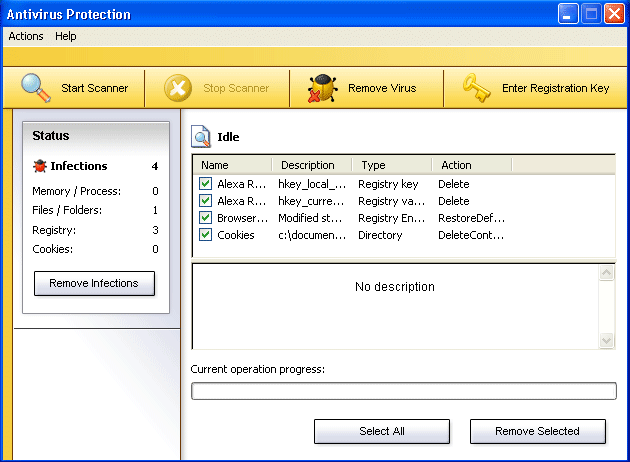This screenshot has width=630, height=462.
Task: Click the description box scroll down arrow
Action: (606, 341)
